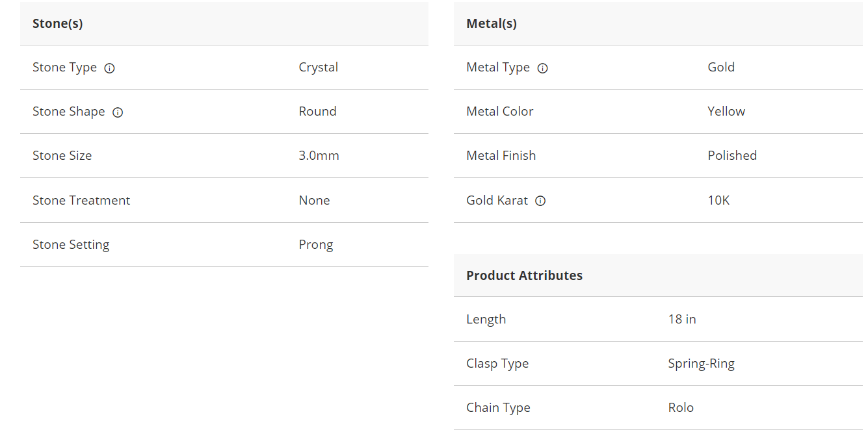
Task: Click the Rolo chain type value
Action: tap(681, 408)
